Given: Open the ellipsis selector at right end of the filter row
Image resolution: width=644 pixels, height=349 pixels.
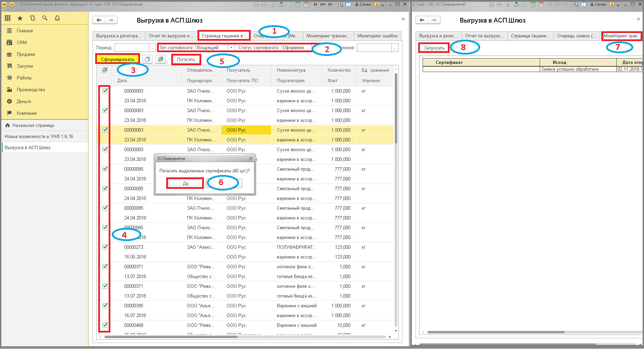Looking at the screenshot, I should (x=395, y=48).
